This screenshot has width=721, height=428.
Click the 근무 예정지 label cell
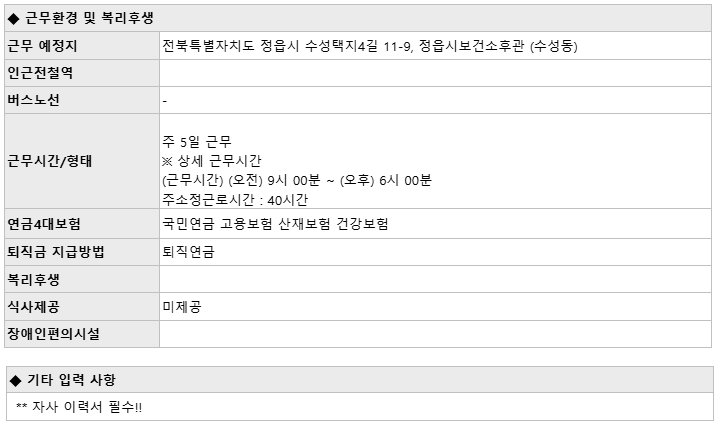click(x=82, y=46)
